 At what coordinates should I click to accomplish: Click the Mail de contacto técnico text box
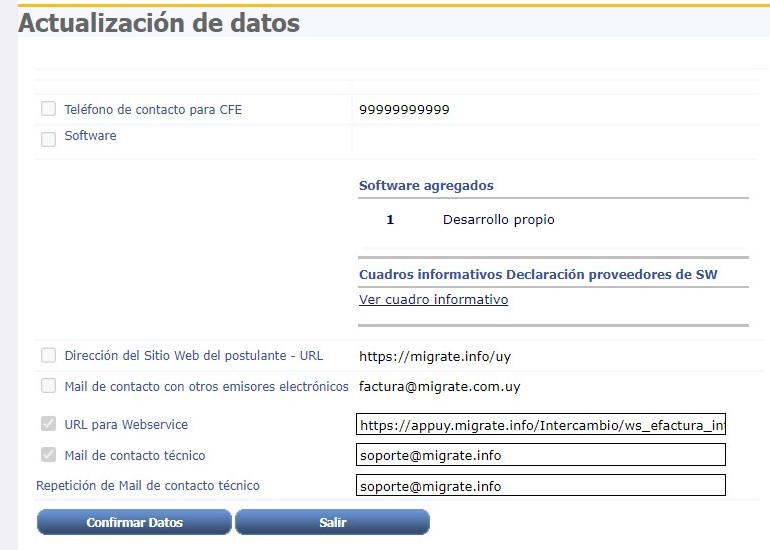tap(540, 455)
